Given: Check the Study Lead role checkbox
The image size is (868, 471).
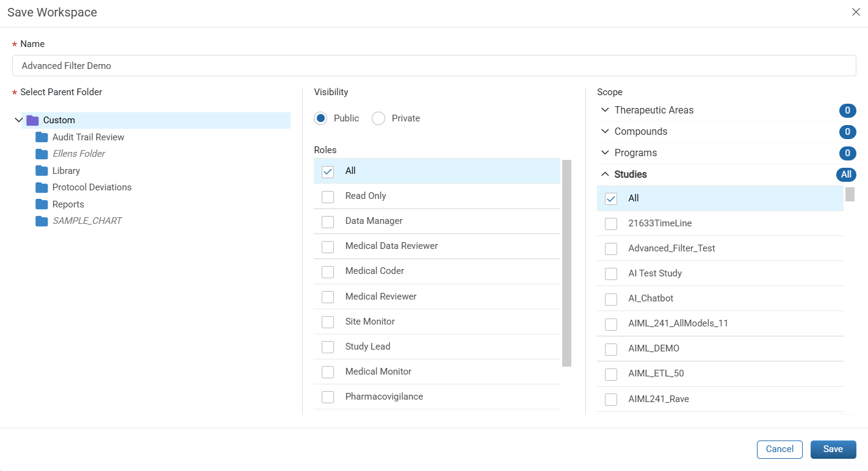Looking at the screenshot, I should tap(328, 347).
